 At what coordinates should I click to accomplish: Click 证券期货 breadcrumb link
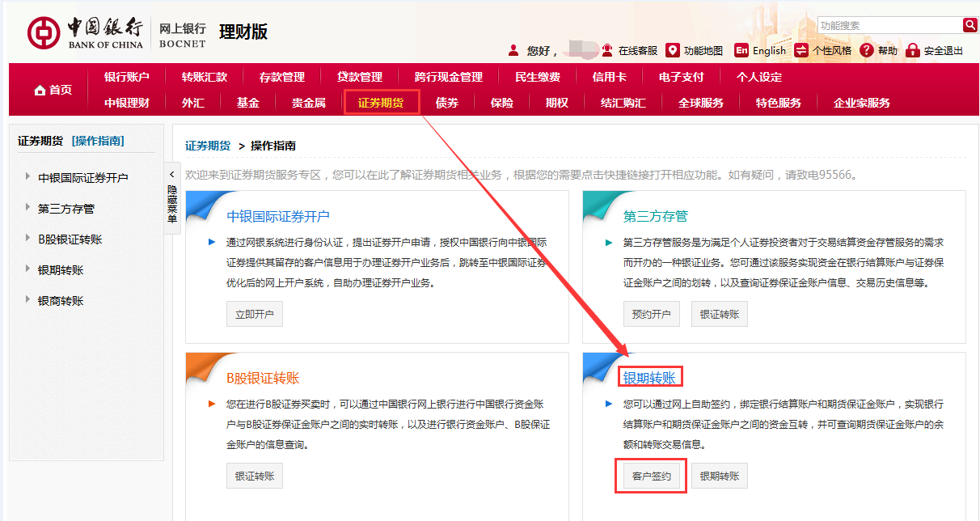pyautogui.click(x=208, y=146)
